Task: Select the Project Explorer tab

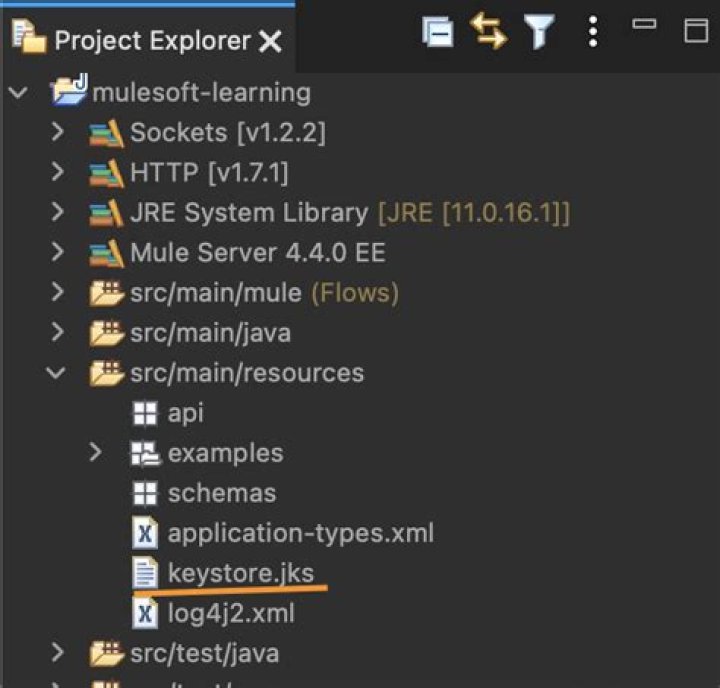Action: coord(147,40)
